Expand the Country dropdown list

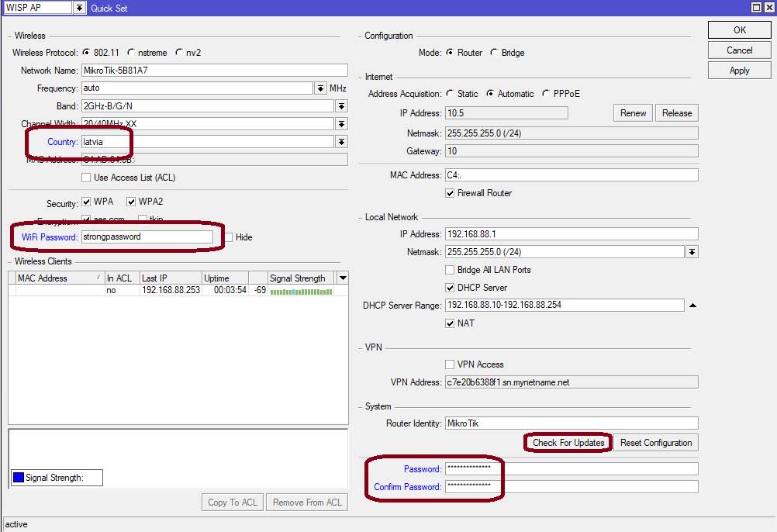point(341,142)
